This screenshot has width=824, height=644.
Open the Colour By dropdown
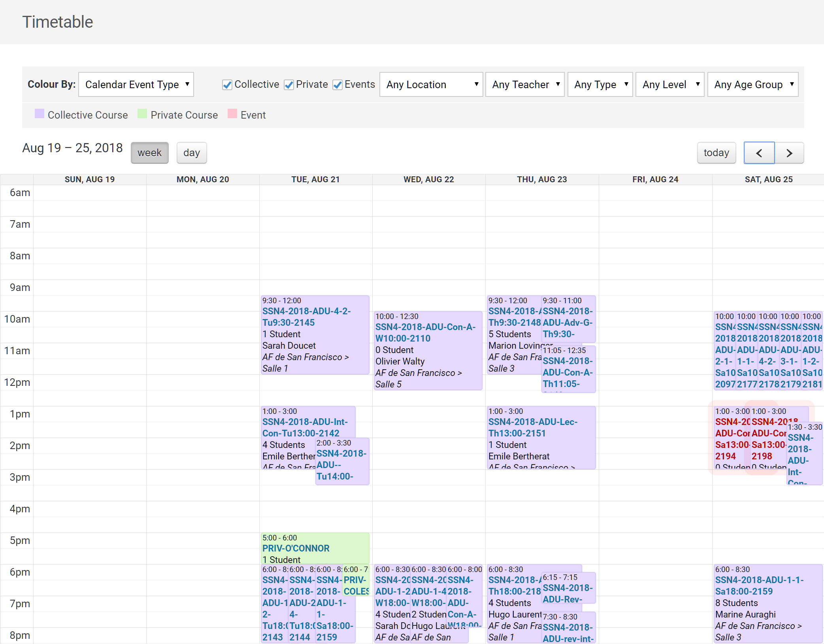click(136, 85)
